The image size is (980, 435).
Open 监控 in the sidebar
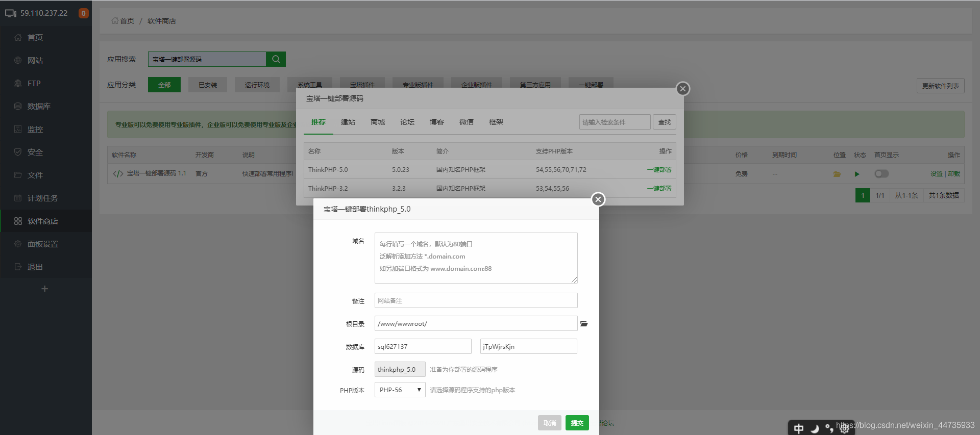pyautogui.click(x=35, y=129)
